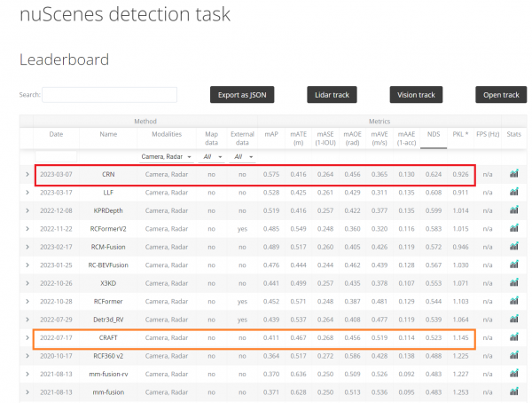The height and width of the screenshot is (403, 532).
Task: Sort by the PKL column header
Action: (x=460, y=134)
